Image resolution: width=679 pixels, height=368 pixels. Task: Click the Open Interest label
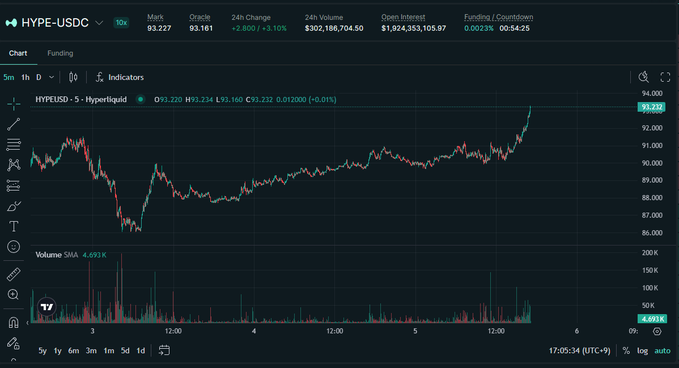click(x=403, y=17)
